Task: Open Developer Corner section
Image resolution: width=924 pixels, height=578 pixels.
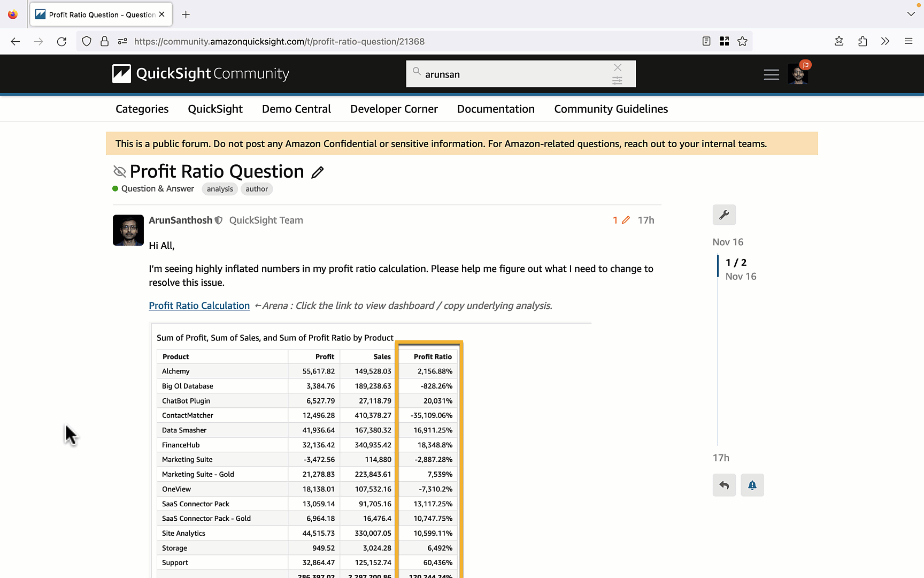Action: point(394,109)
